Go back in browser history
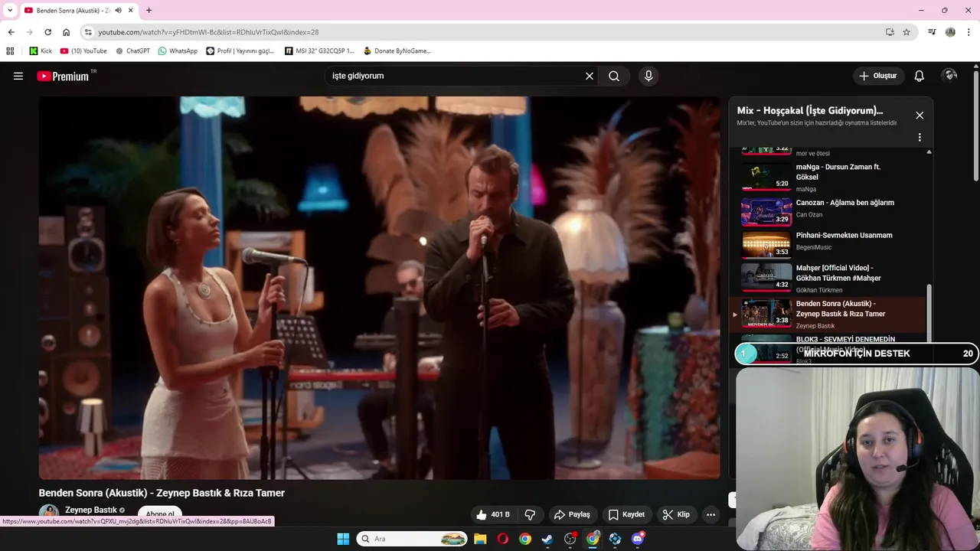This screenshot has height=551, width=980. click(11, 32)
